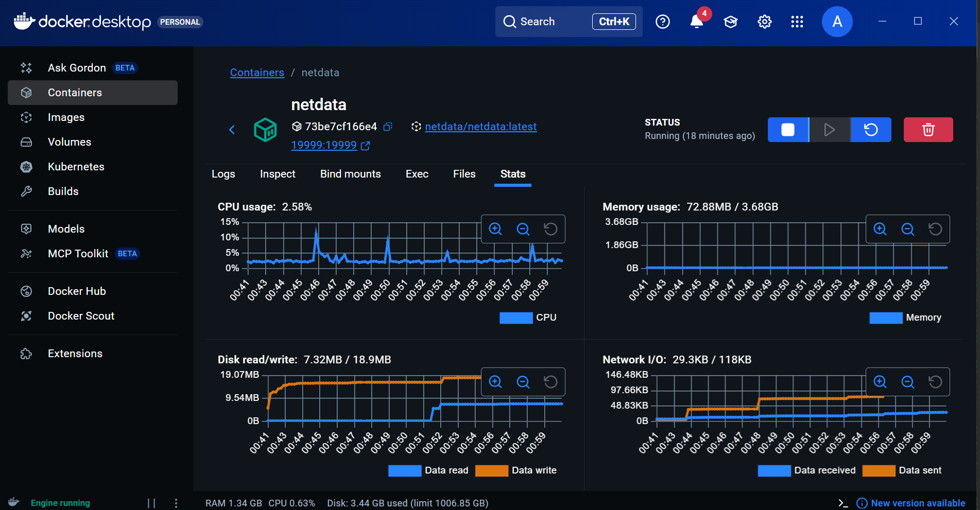Toggle the Data read legend series
The height and width of the screenshot is (510, 980).
point(428,470)
